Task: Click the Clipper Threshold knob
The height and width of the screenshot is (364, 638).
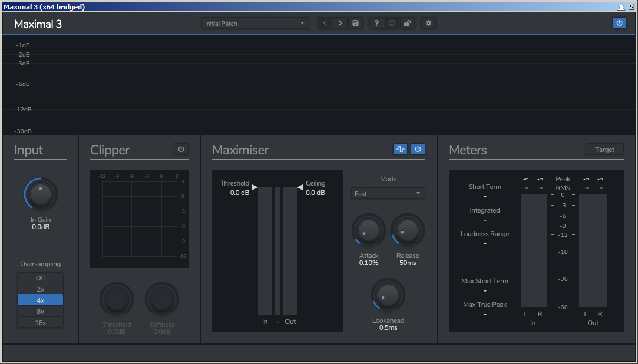Action: coord(117,299)
